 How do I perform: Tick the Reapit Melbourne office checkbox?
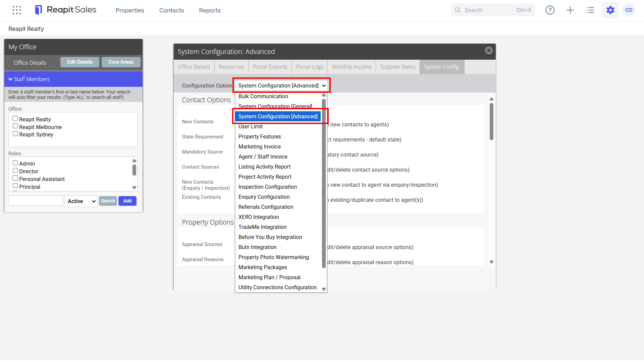(15, 126)
